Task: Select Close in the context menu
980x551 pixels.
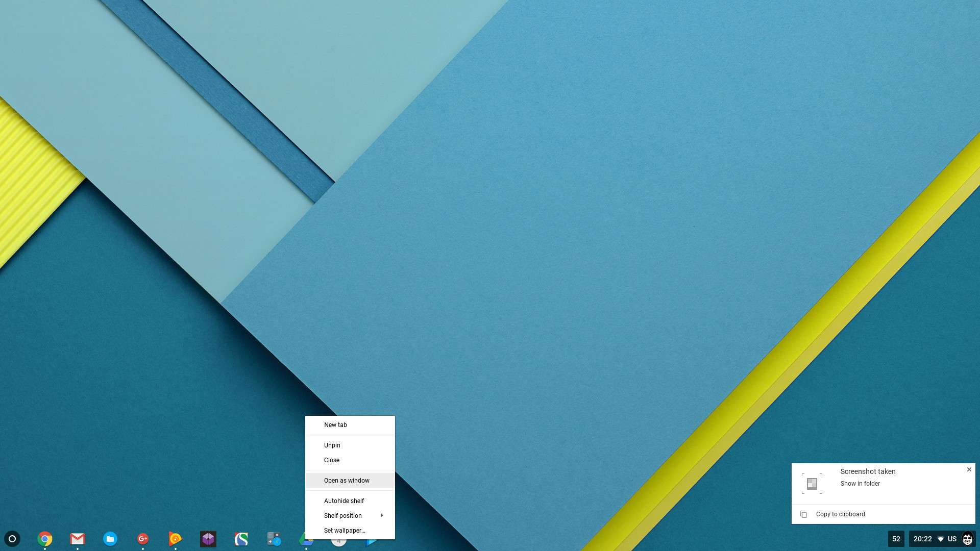Action: pyautogui.click(x=350, y=460)
